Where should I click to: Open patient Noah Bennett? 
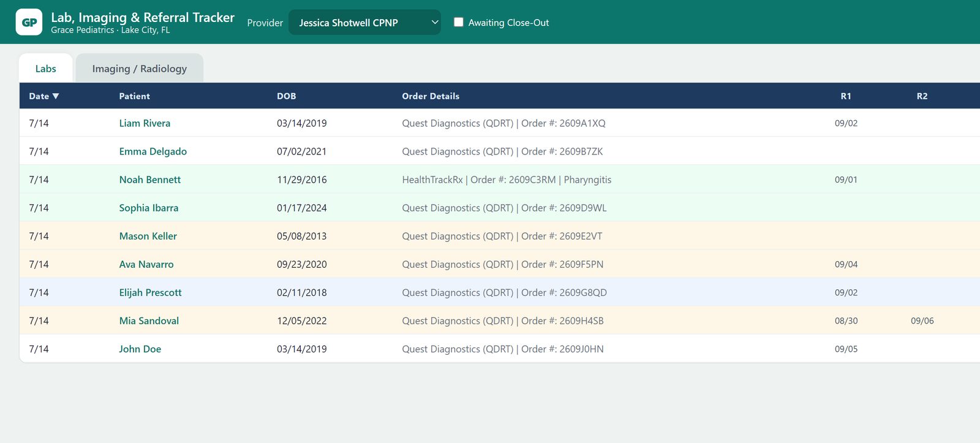point(150,180)
